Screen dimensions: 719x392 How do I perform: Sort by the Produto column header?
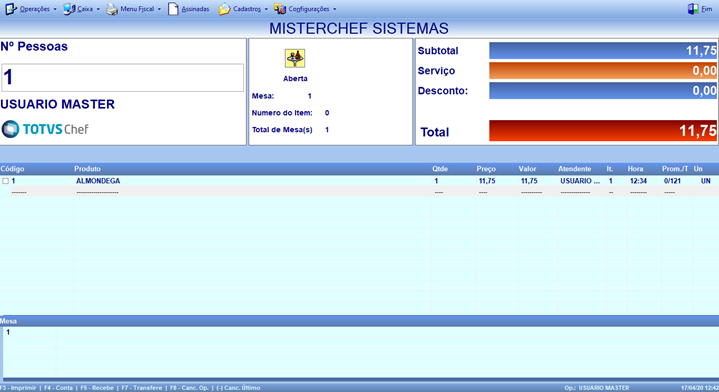[x=87, y=169]
